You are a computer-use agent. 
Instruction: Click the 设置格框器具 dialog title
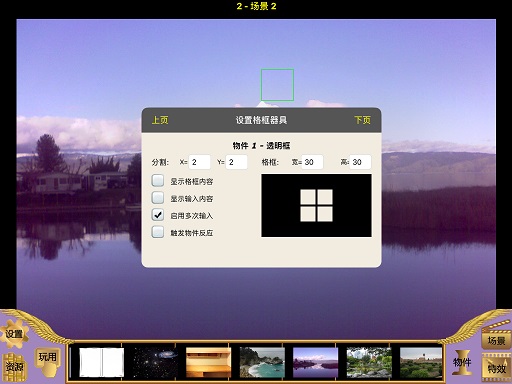[261, 120]
